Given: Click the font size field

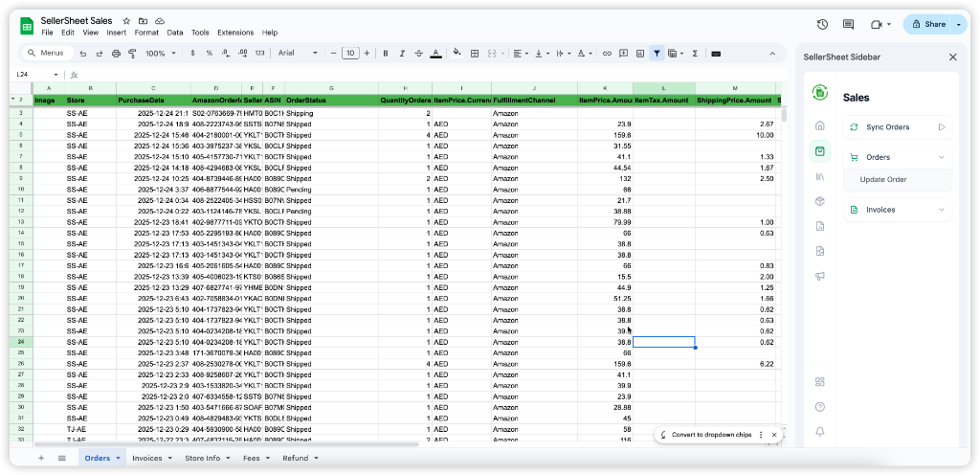Looking at the screenshot, I should coord(350,54).
